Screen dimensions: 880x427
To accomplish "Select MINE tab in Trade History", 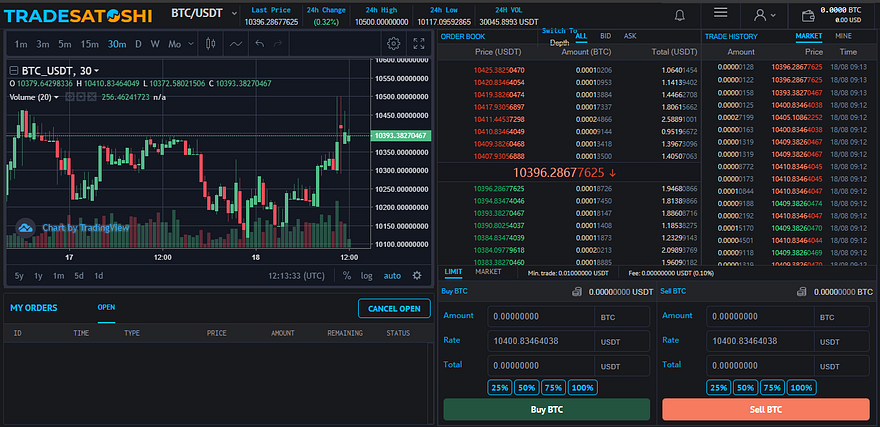I will click(x=843, y=36).
